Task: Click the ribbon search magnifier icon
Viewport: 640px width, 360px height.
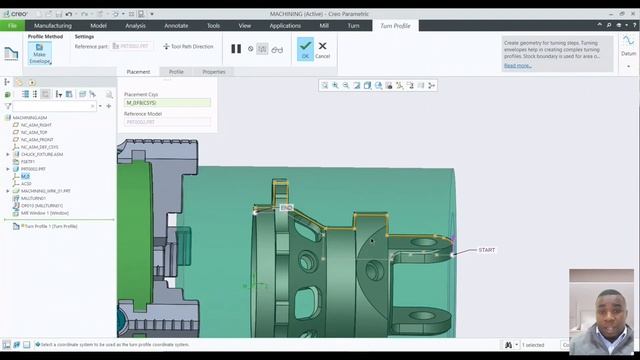Action: point(609,25)
